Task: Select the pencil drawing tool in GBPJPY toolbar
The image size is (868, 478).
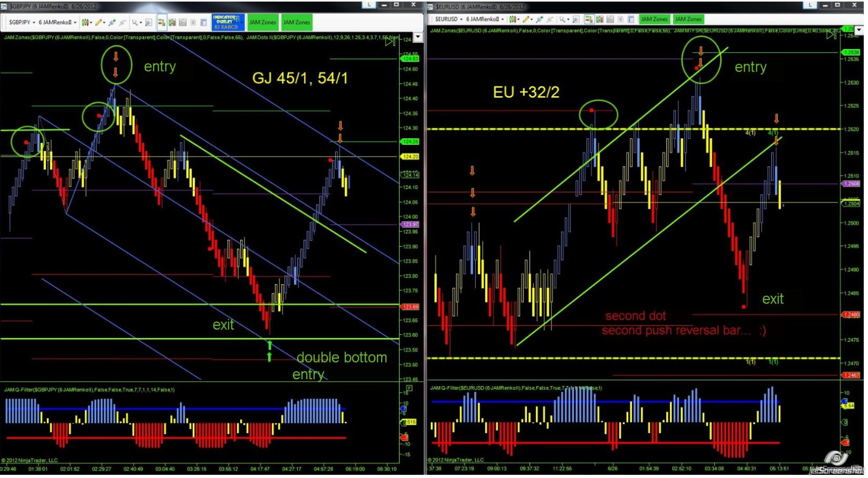Action: point(99,22)
